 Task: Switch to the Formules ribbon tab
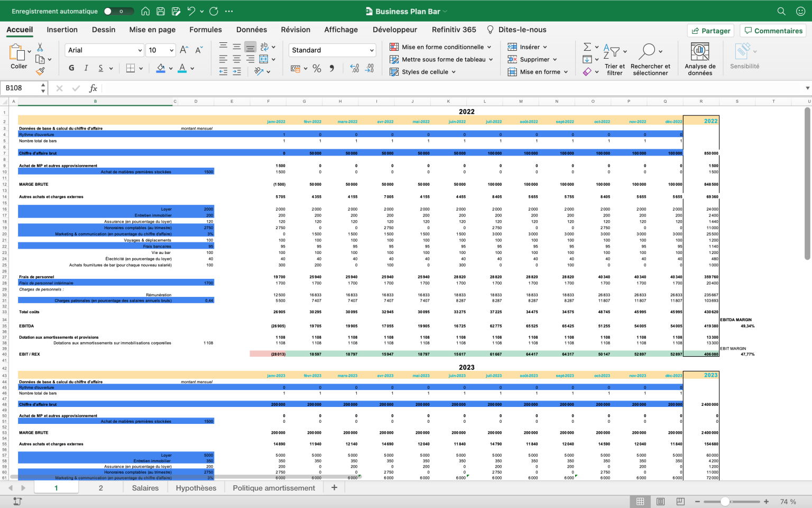click(206, 30)
